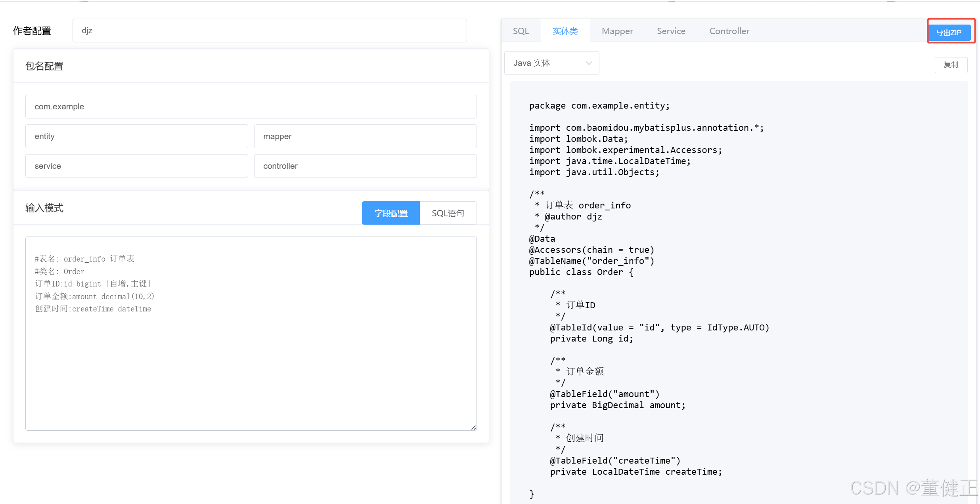Screen dimensions: 980x504
Task: Focus the mapper package input
Action: pos(365,136)
